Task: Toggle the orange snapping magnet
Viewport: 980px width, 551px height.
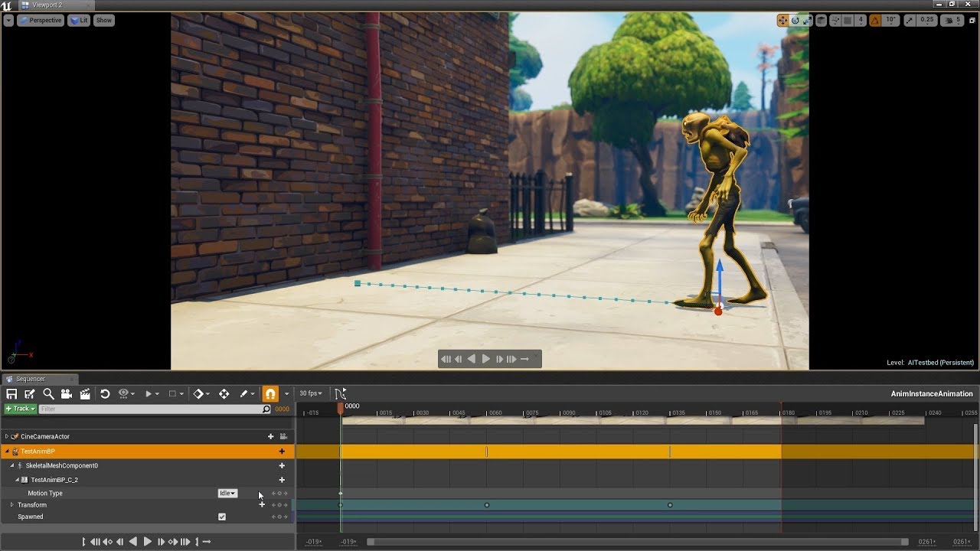Action: click(x=270, y=394)
